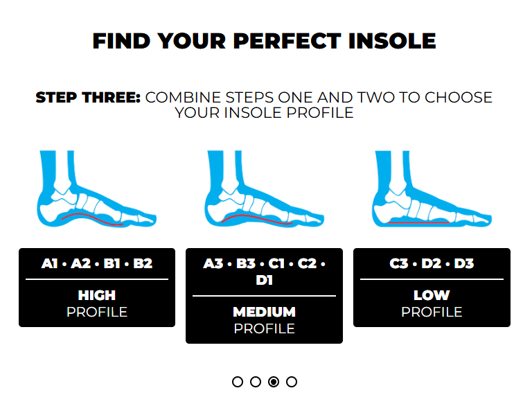Viewport: 532px width, 413px height.
Task: Click the C3 • D2 • D3 codes
Action: point(432,263)
